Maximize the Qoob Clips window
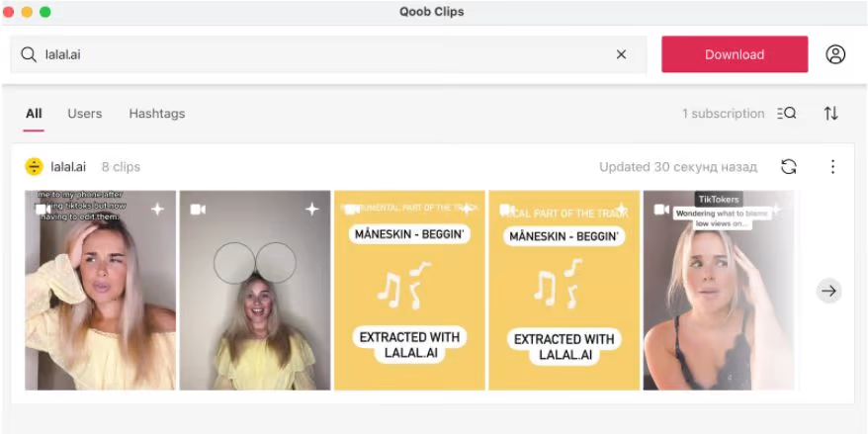The height and width of the screenshot is (434, 868). [x=44, y=12]
